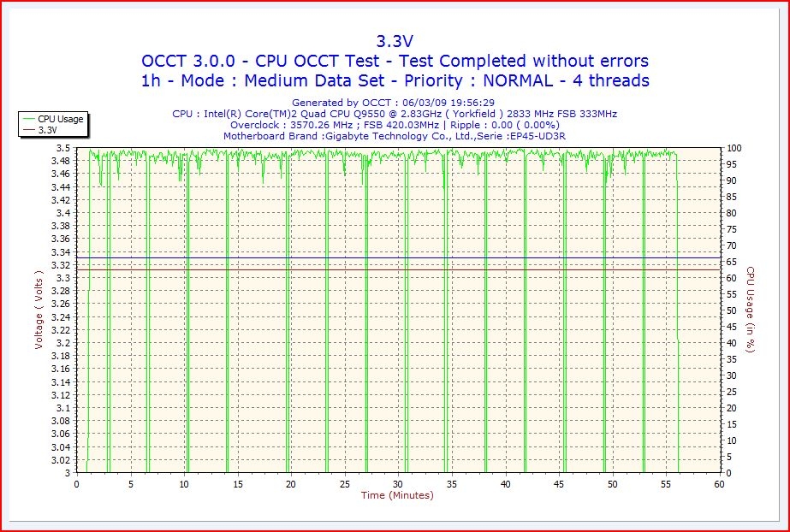Click the 'Generated by OCCT' timestamp line
Image resolution: width=790 pixels, height=532 pixels.
pyautogui.click(x=393, y=103)
